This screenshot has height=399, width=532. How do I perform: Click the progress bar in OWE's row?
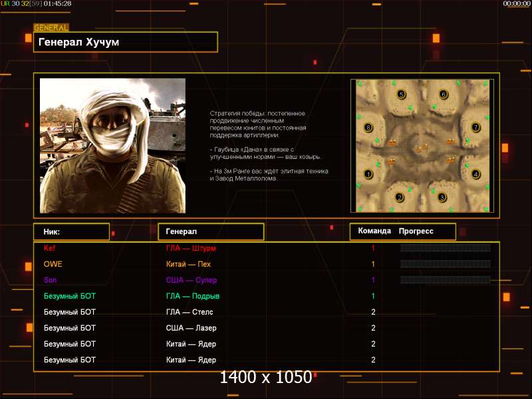445,264
